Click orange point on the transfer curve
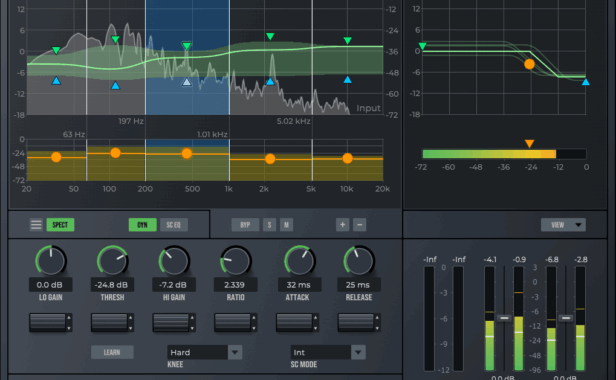The image size is (616, 380). (529, 64)
